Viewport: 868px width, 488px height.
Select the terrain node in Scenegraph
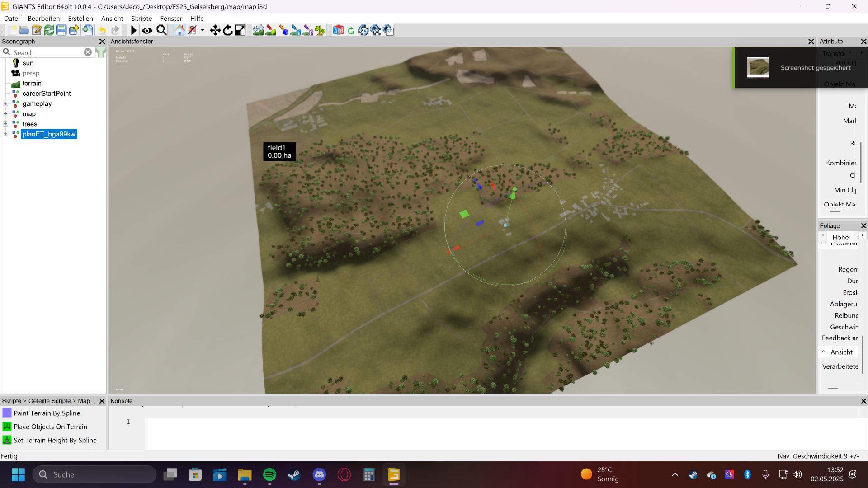[32, 83]
